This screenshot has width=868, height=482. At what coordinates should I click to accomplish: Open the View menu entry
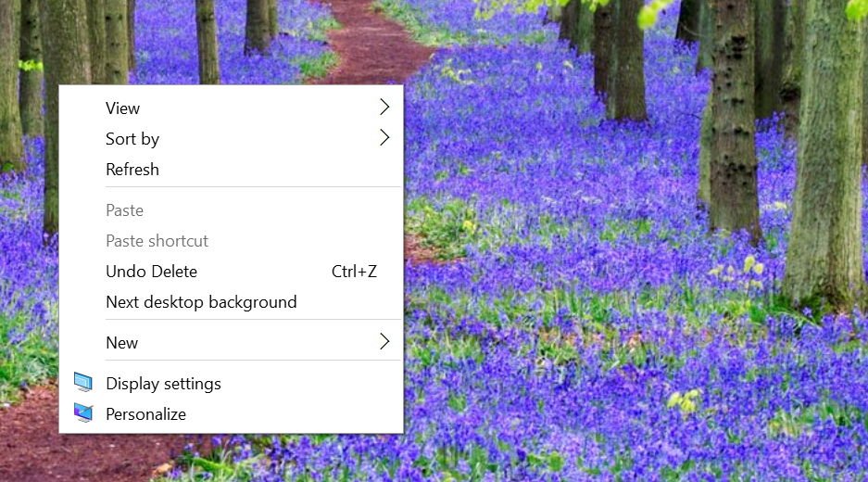[123, 108]
